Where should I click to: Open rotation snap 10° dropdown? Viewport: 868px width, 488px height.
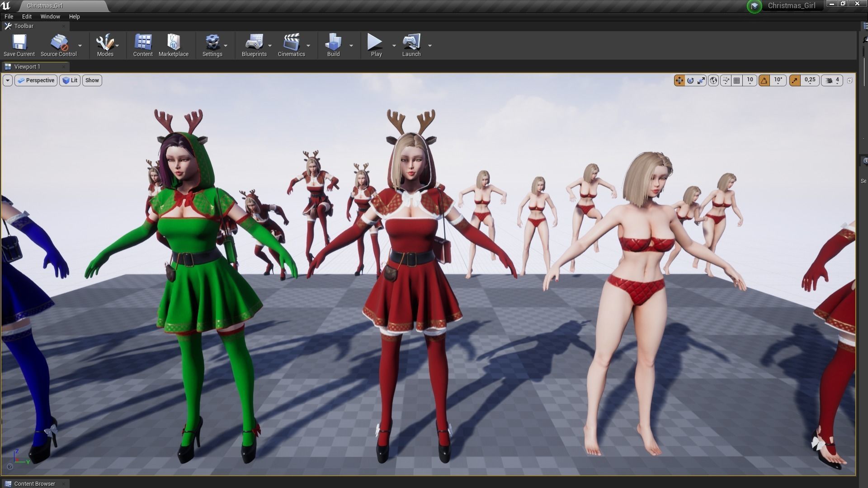[778, 80]
